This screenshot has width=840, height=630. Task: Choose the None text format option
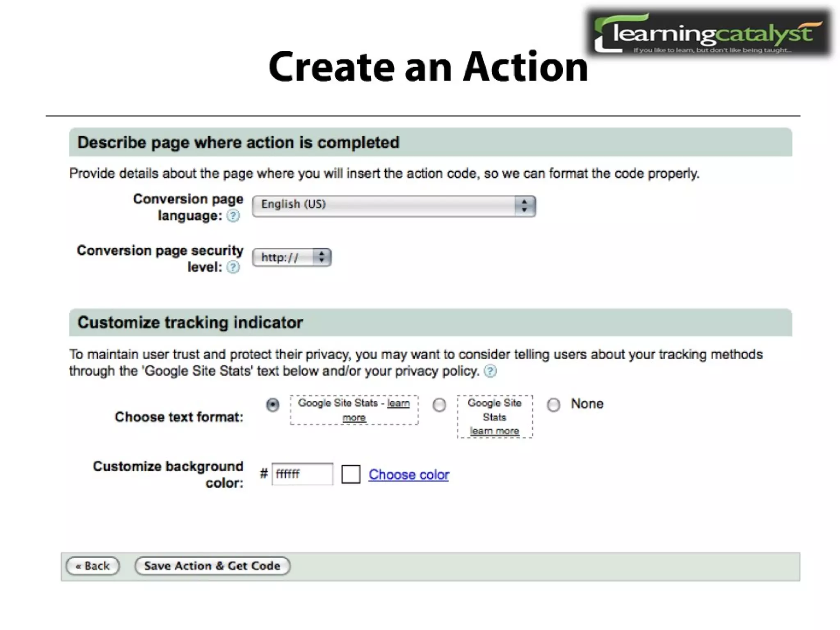553,405
